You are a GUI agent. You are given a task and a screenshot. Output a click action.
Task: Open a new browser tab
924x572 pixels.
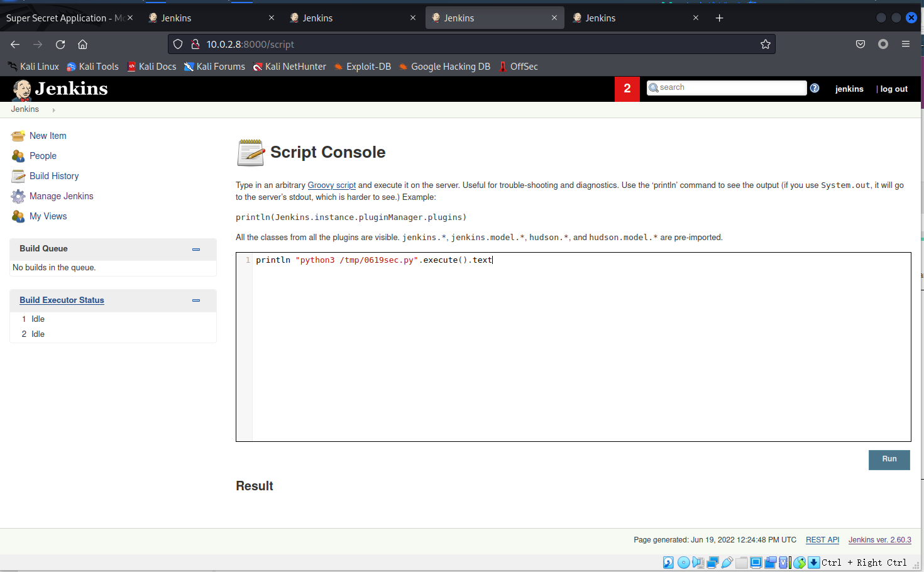[x=720, y=18]
